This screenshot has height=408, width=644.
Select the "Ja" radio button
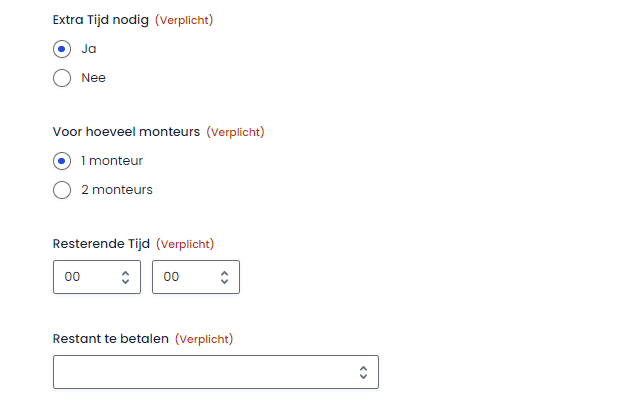click(62, 49)
